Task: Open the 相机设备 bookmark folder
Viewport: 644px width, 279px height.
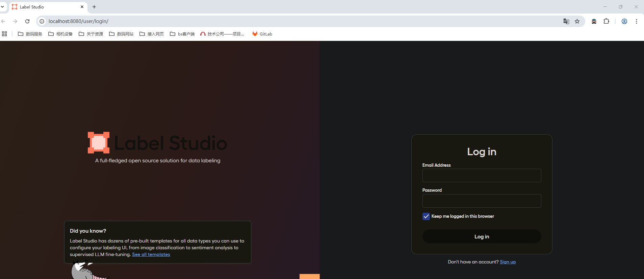Action: pos(60,34)
